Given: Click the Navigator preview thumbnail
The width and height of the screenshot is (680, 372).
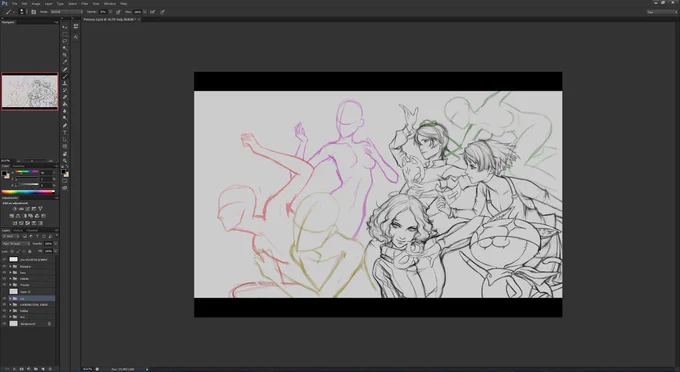Looking at the screenshot, I should coord(29,91).
